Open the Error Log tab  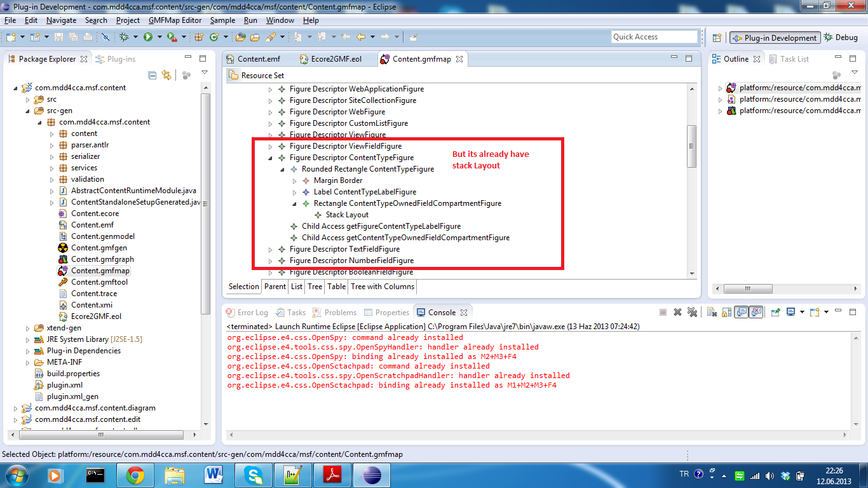coord(247,312)
